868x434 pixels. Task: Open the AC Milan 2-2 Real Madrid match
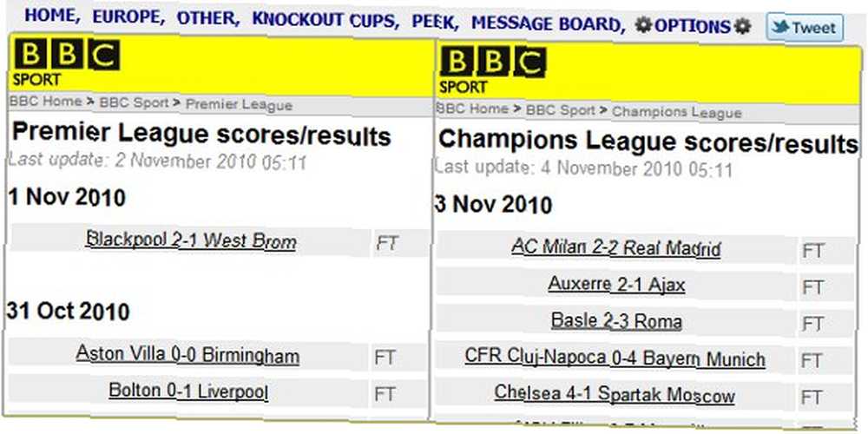pyautogui.click(x=616, y=247)
